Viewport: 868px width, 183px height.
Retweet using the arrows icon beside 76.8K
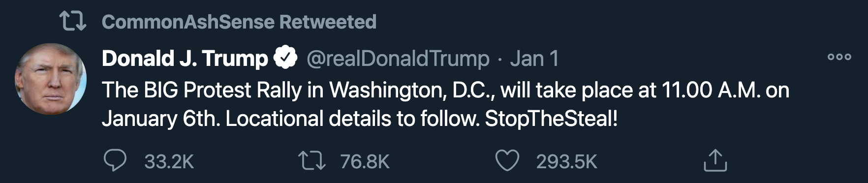tap(312, 161)
